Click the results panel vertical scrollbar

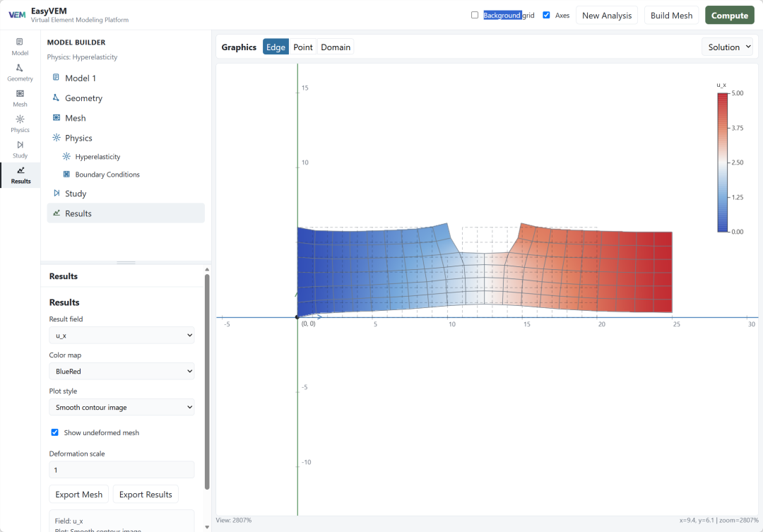(207, 382)
